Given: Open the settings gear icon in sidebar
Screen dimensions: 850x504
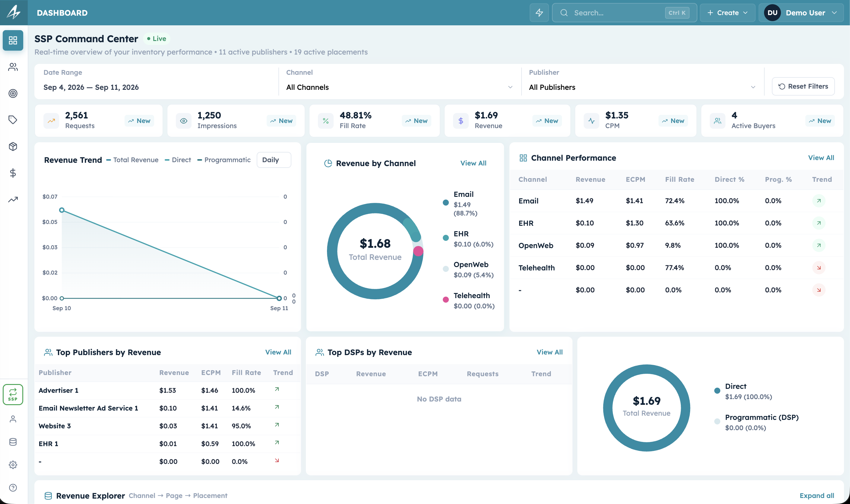Looking at the screenshot, I should [x=13, y=465].
